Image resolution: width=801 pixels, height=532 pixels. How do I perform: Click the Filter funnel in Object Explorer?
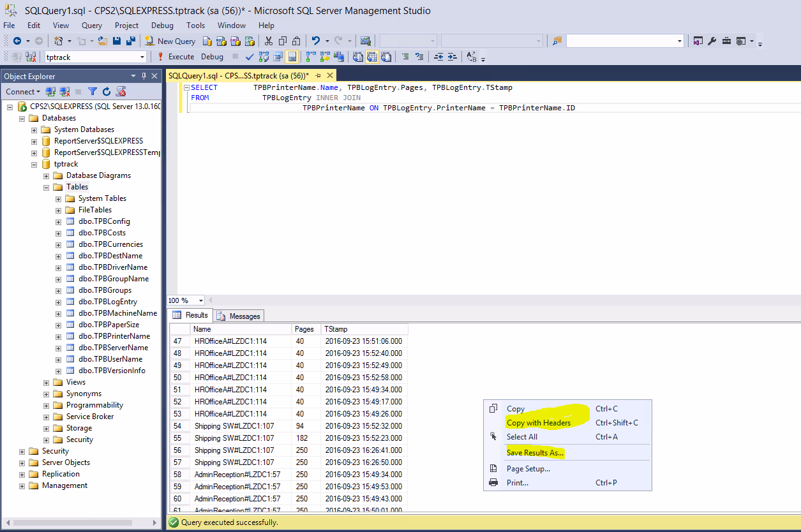tap(93, 92)
